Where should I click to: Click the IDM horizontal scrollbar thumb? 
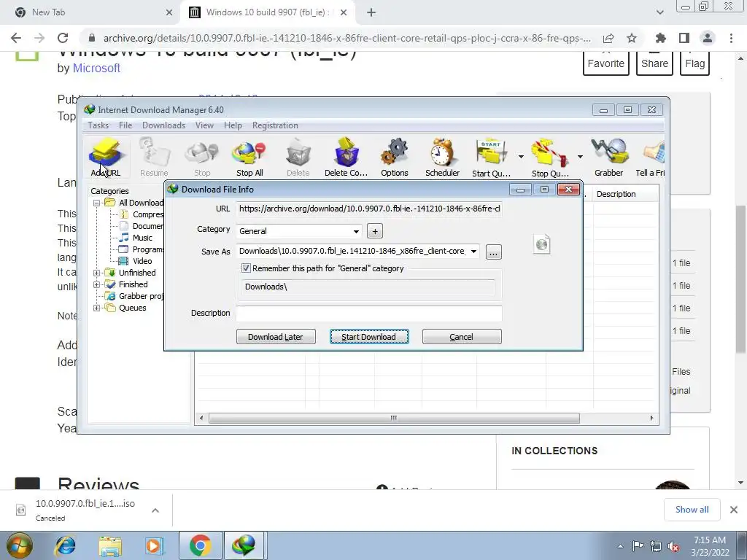click(x=394, y=418)
